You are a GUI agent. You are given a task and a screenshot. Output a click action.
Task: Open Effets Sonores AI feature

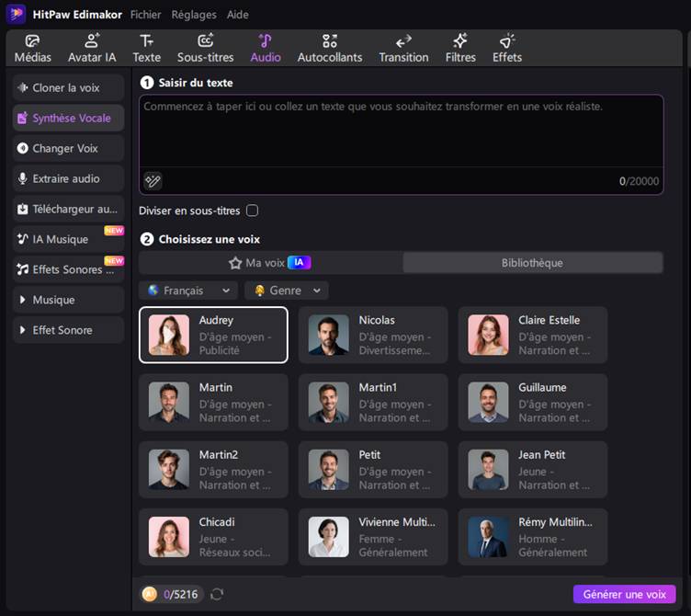click(x=68, y=269)
